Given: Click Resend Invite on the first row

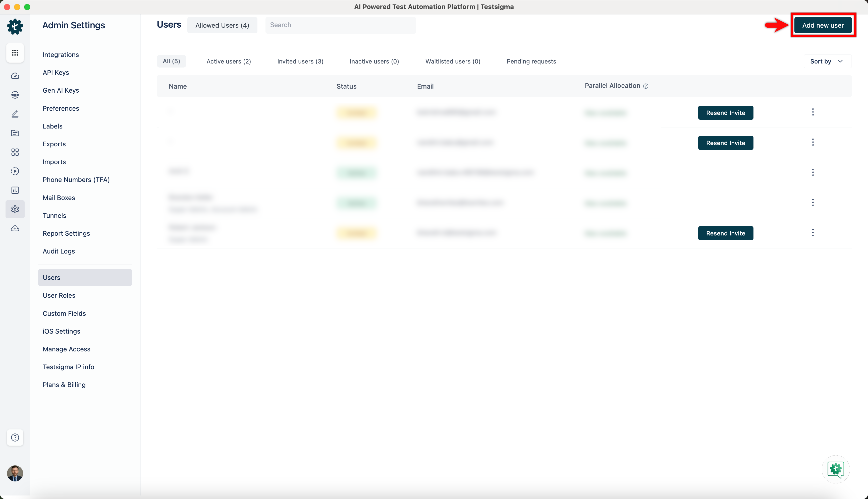Looking at the screenshot, I should (x=725, y=113).
